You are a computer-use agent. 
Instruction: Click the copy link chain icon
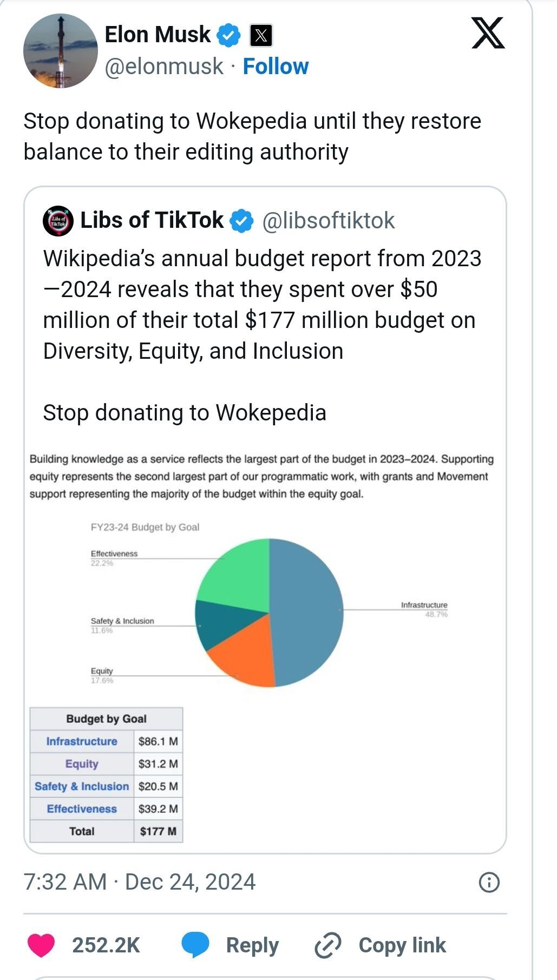click(328, 945)
